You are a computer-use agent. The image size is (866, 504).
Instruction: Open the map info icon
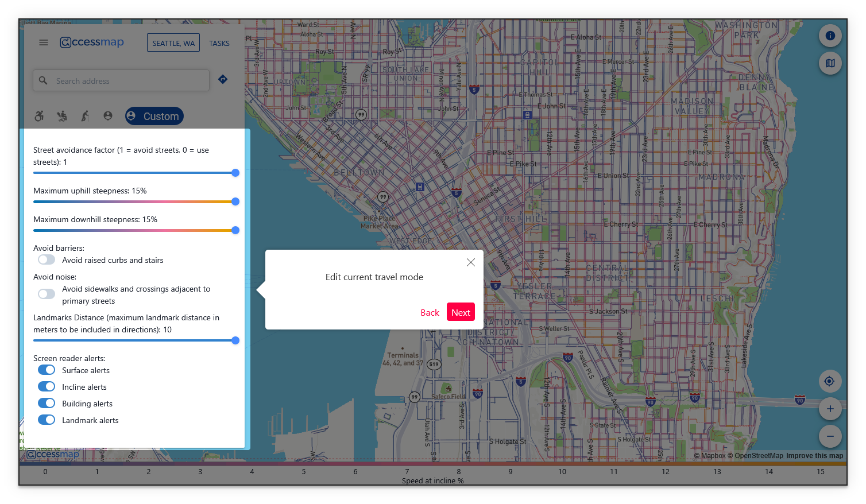point(830,36)
